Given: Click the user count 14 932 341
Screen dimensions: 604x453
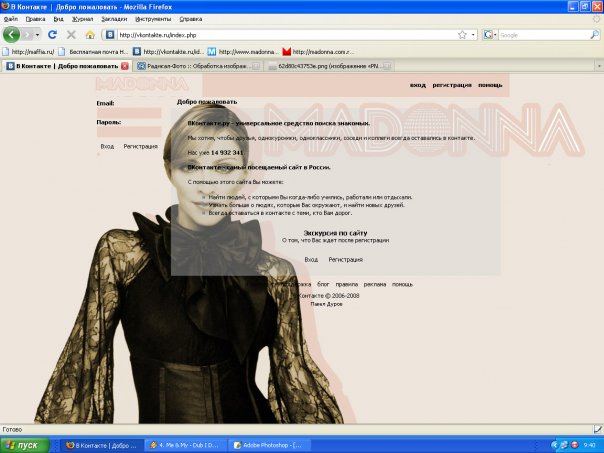Looking at the screenshot, I should pos(227,153).
